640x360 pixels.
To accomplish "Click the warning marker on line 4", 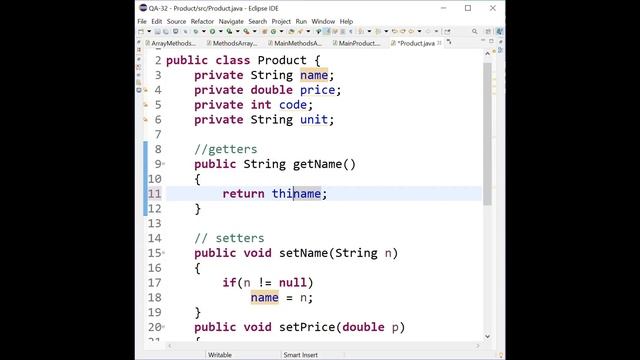I will 146,90.
